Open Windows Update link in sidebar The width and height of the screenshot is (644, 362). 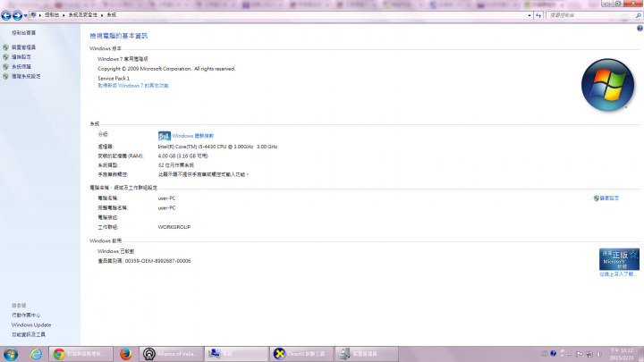(31, 325)
